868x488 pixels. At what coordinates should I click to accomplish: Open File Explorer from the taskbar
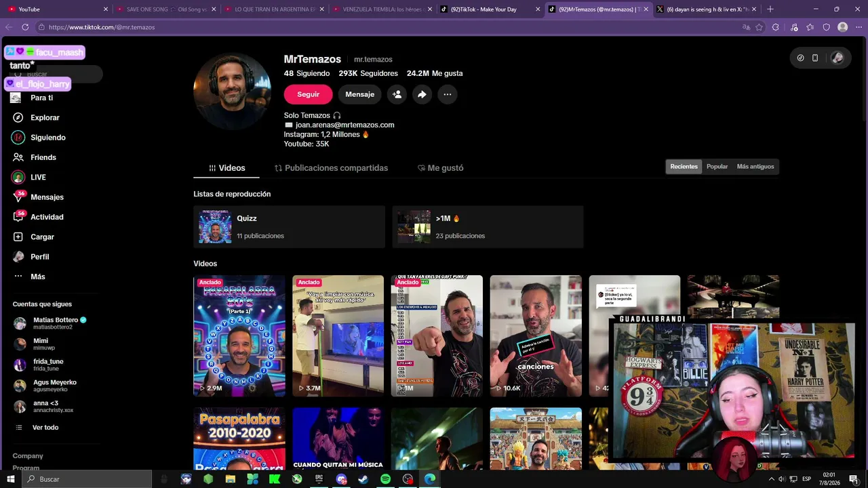click(x=231, y=479)
